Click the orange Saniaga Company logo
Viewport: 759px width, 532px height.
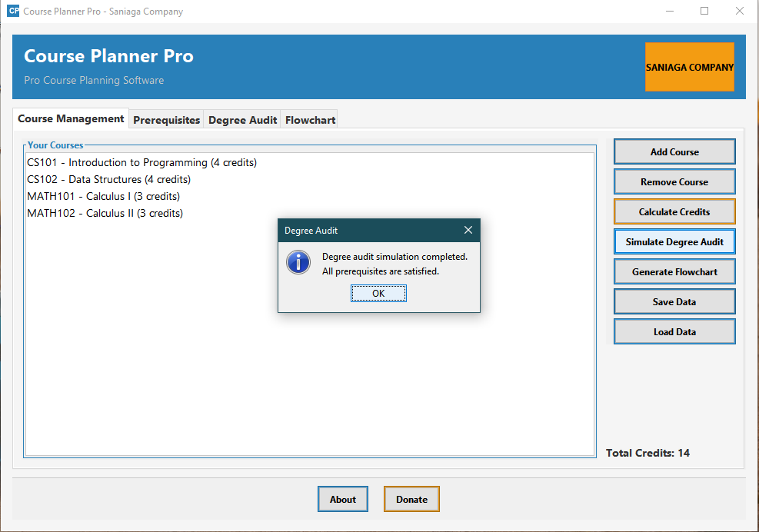689,67
